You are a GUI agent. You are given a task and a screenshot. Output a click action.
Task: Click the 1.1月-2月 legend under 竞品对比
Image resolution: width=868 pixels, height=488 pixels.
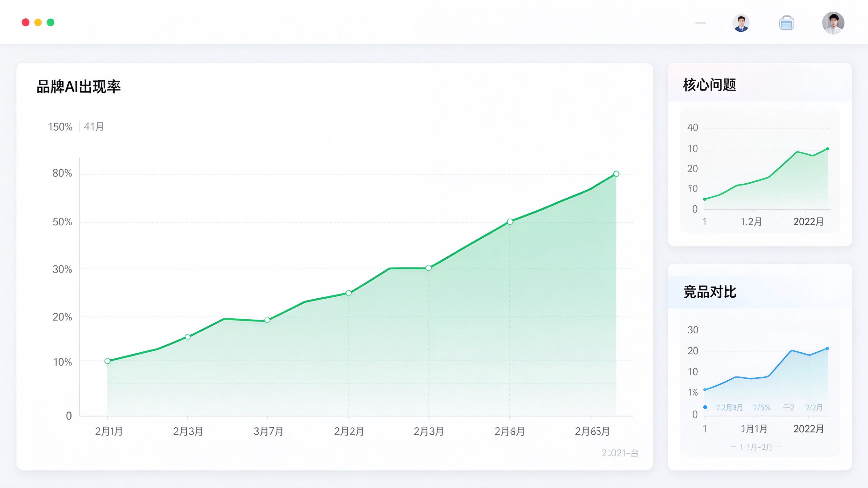[755, 447]
